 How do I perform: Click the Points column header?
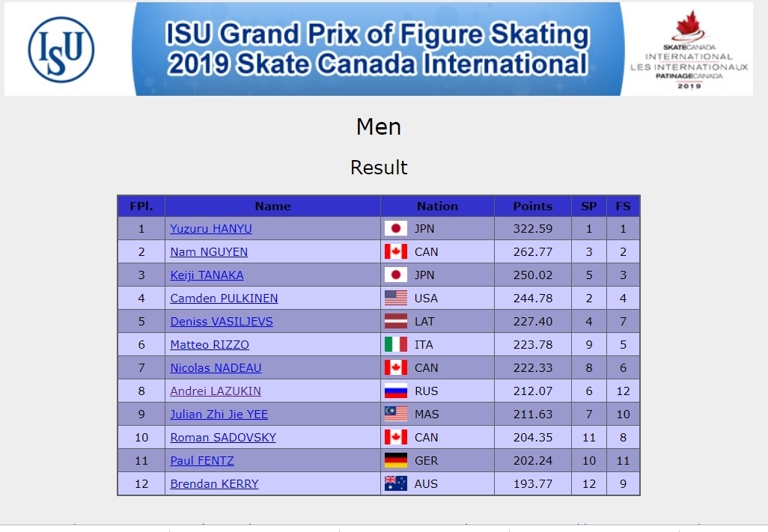[x=533, y=206]
